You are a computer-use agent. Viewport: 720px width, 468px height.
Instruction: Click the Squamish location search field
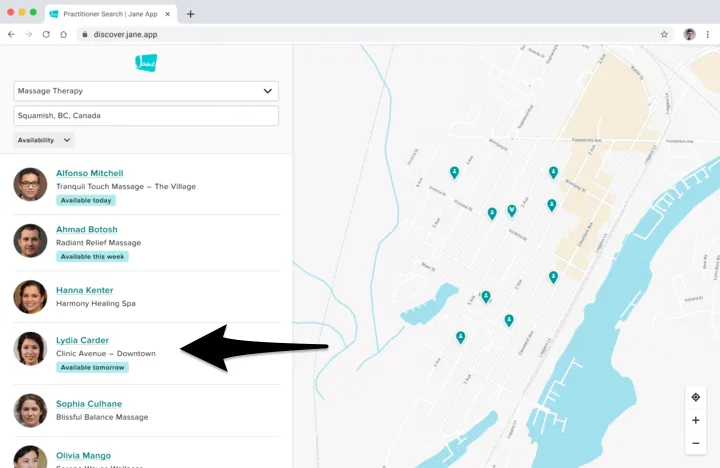(146, 116)
